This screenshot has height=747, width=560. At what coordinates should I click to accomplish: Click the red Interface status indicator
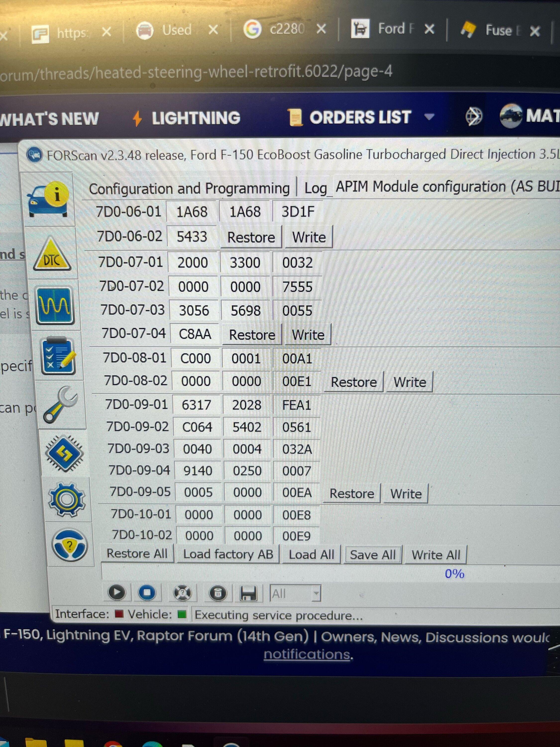click(119, 614)
